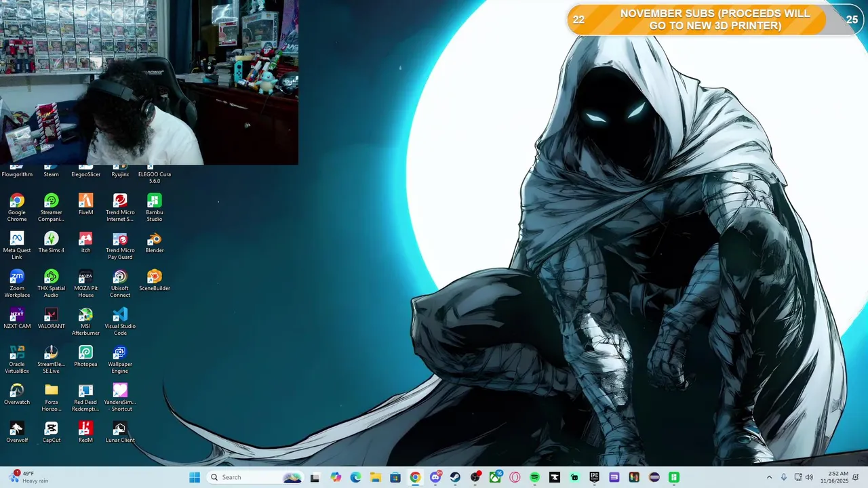Open Task View from the taskbar

tap(315, 477)
